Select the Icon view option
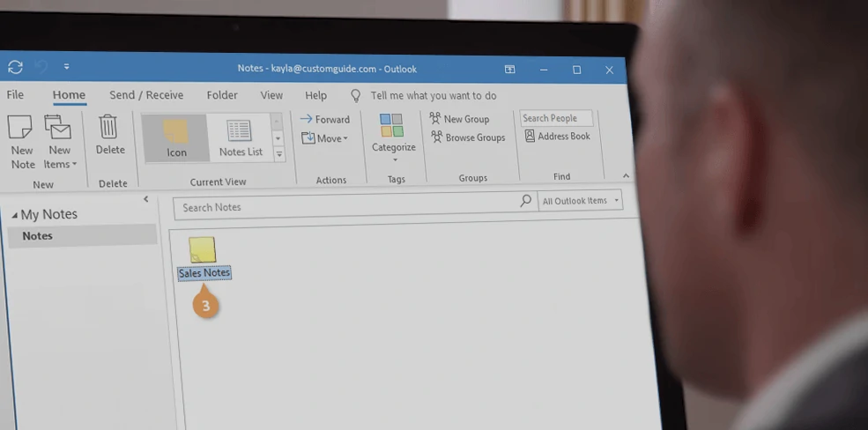This screenshot has height=430, width=868. click(175, 137)
